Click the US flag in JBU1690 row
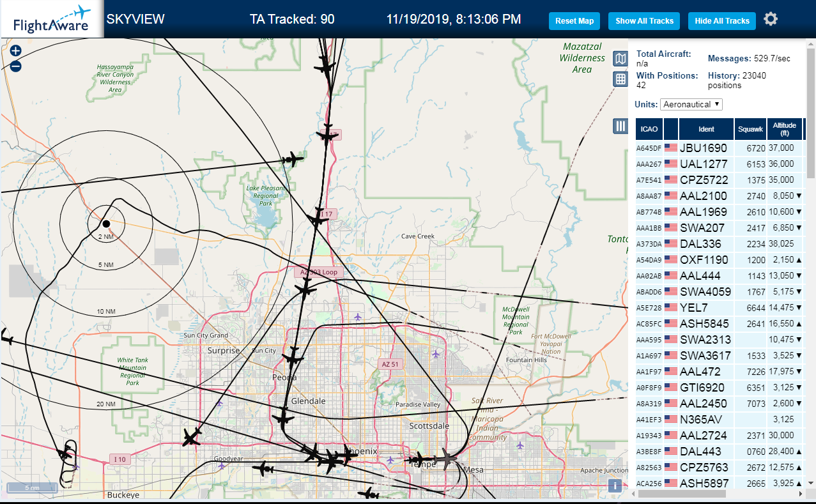This screenshot has width=816, height=504. [671, 148]
